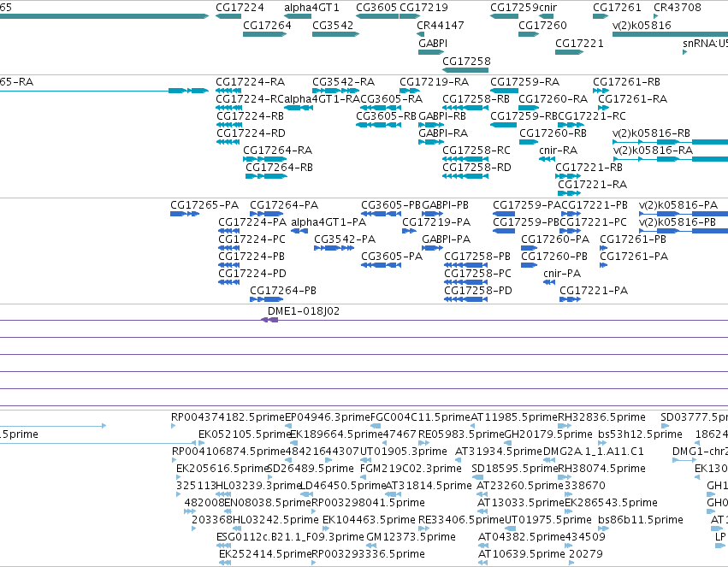Click the CG3605 gene bar
The height and width of the screenshot is (567, 728).
[x=377, y=16]
